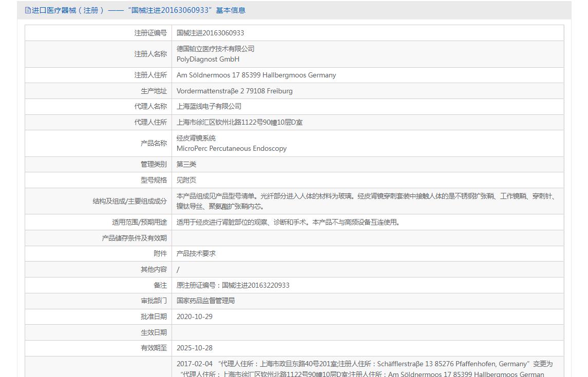This screenshot has height=377, width=588.
Task: Click label 备注
Action: click(x=160, y=285)
